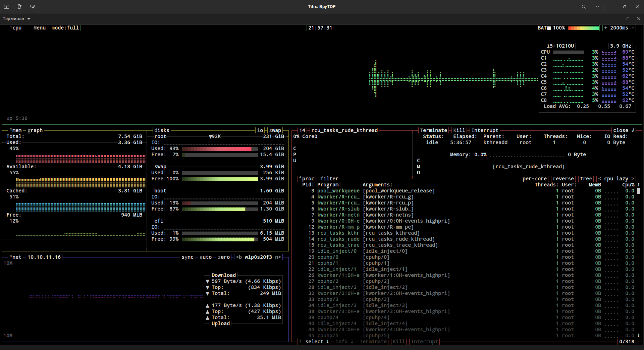This screenshot has height=350, width=644.
Task: Open the Tilix three-dot menu
Action: 597,7
